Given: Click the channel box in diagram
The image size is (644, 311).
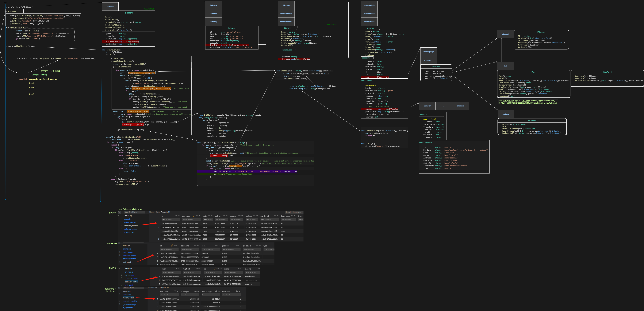Looking at the screenshot, I should click(x=505, y=34).
